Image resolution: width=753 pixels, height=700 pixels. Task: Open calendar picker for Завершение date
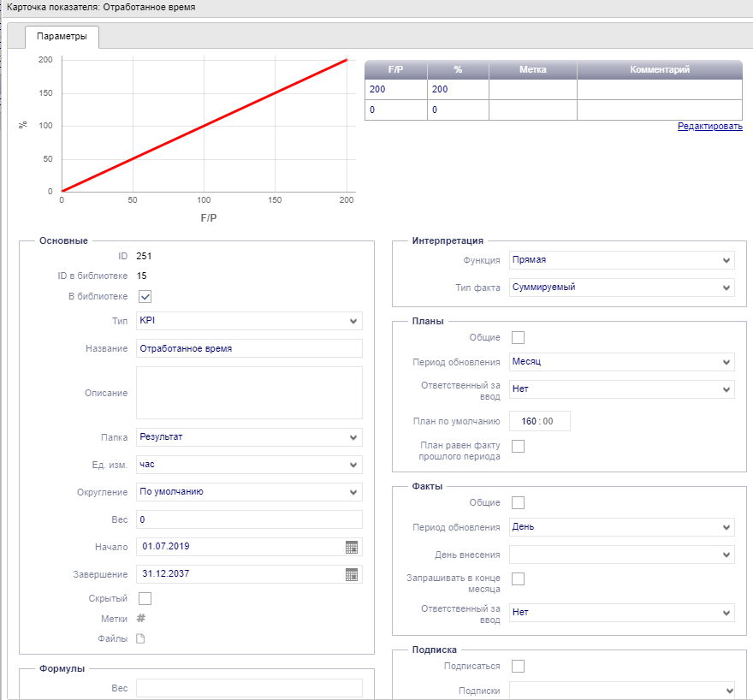(351, 574)
